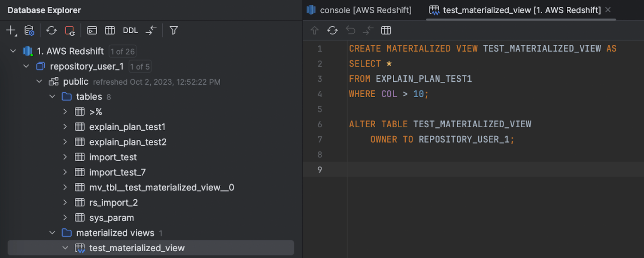Close the test_materialized_view tab

[608, 10]
